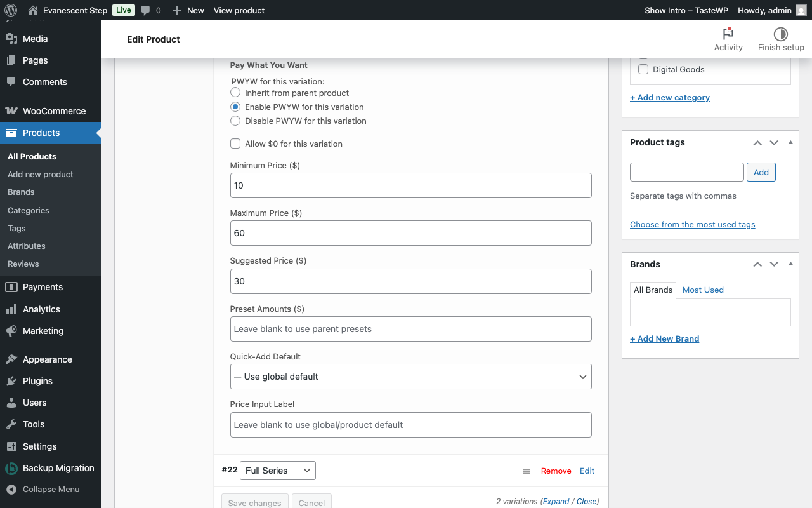Image resolution: width=812 pixels, height=508 pixels.
Task: Click the Add tag button
Action: (x=761, y=172)
